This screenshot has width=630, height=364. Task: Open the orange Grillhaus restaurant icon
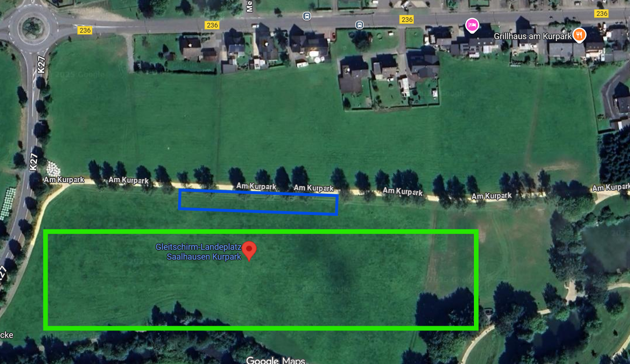tap(579, 34)
